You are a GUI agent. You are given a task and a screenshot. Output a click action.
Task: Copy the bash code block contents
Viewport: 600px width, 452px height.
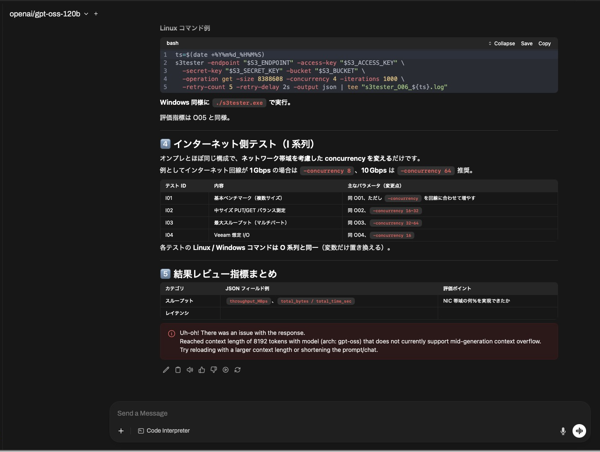click(545, 43)
